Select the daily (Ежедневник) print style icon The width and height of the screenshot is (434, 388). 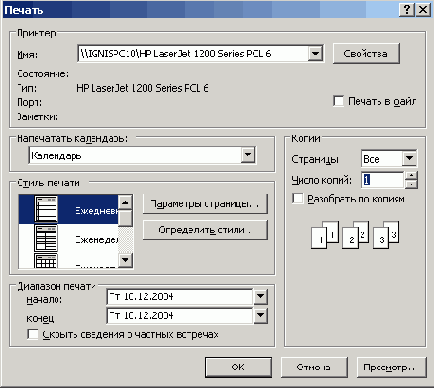[x=46, y=209]
